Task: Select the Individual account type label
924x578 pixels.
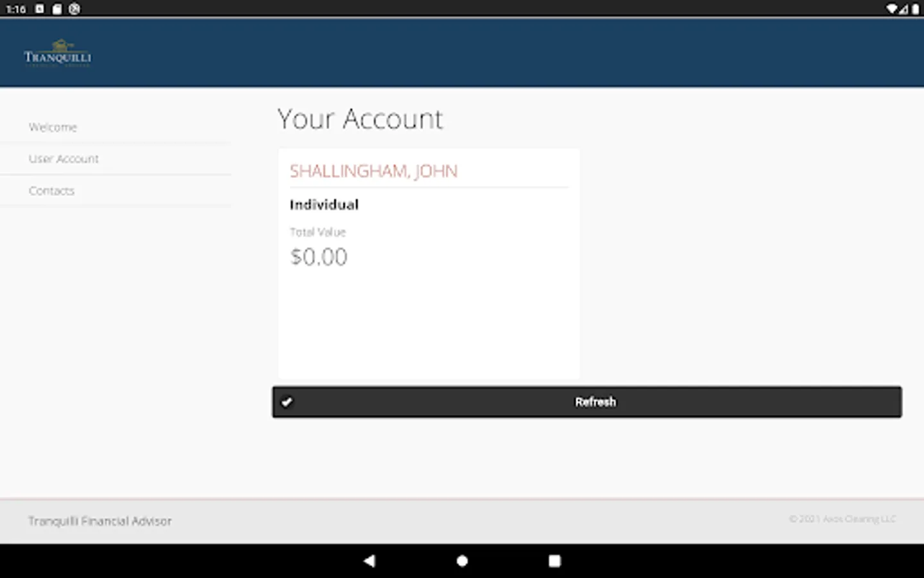Action: coord(324,205)
